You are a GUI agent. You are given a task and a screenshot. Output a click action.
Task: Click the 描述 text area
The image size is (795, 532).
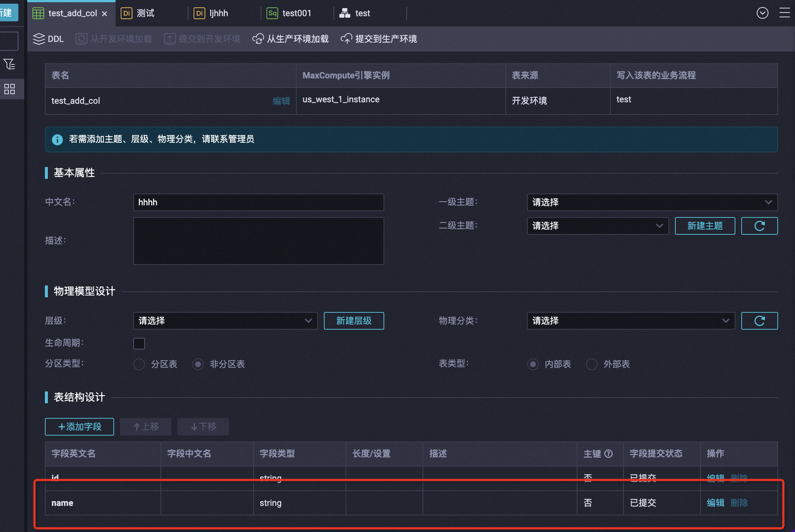click(x=258, y=241)
